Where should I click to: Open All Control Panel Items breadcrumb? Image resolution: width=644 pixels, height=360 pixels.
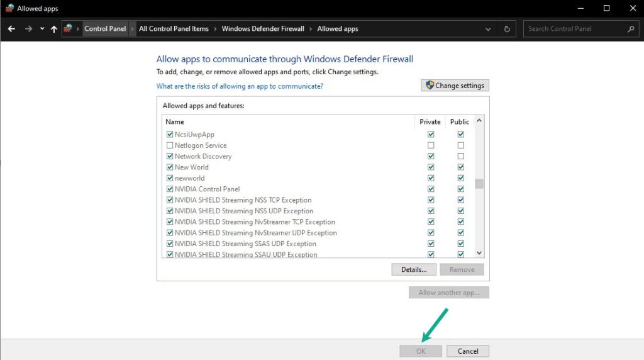coord(174,29)
